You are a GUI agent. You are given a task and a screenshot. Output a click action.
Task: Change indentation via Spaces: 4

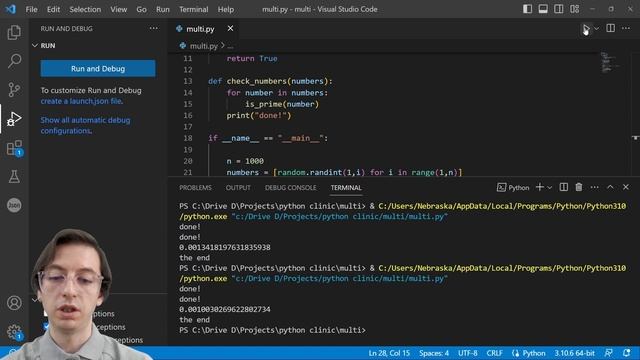coord(434,353)
